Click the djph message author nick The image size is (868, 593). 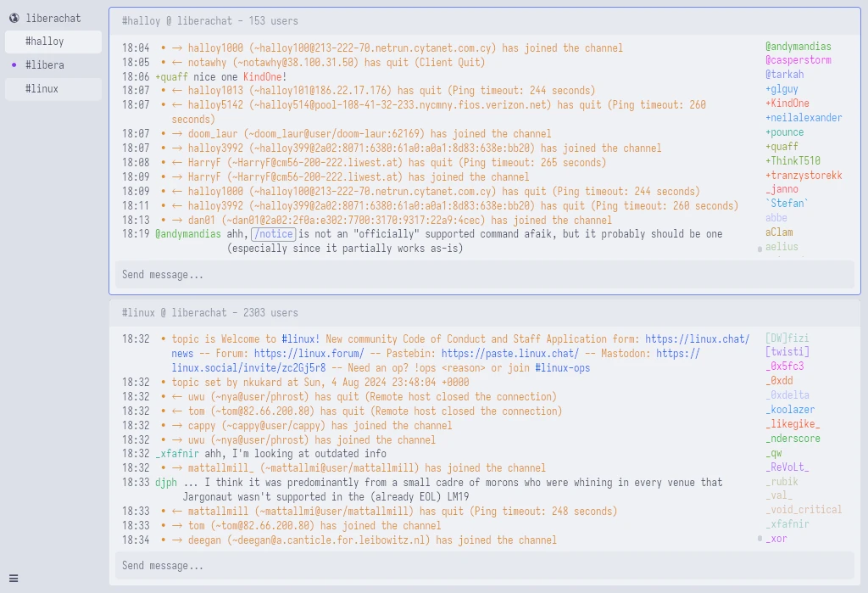tap(166, 482)
